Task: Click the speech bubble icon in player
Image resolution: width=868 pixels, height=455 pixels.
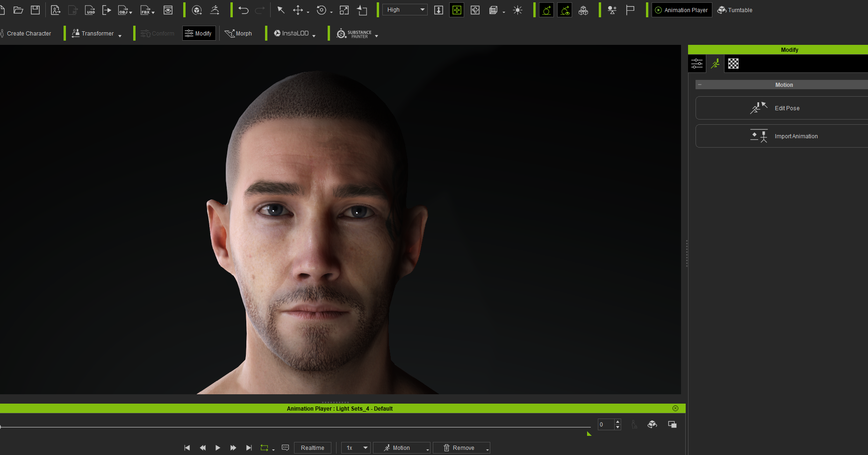Action: 285,448
